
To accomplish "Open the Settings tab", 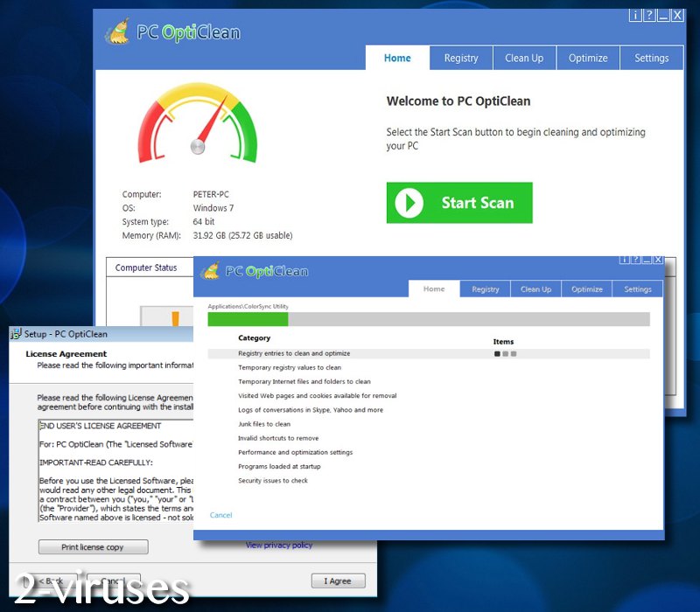I will (x=651, y=58).
